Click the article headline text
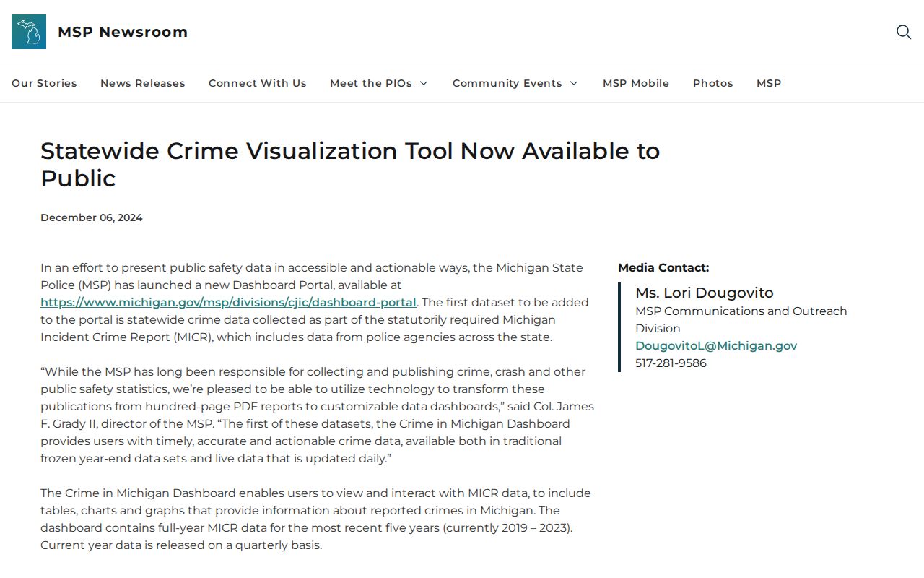The height and width of the screenshot is (578, 924). coord(350,164)
